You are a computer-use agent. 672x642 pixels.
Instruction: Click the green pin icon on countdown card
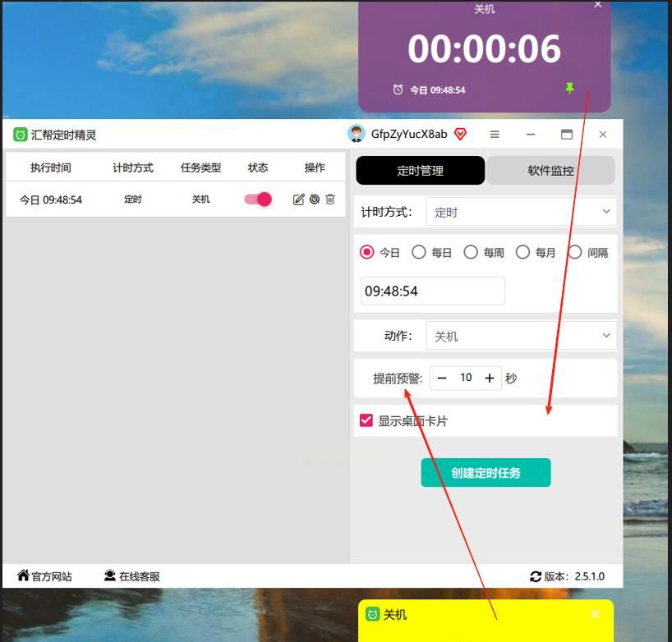pos(569,88)
